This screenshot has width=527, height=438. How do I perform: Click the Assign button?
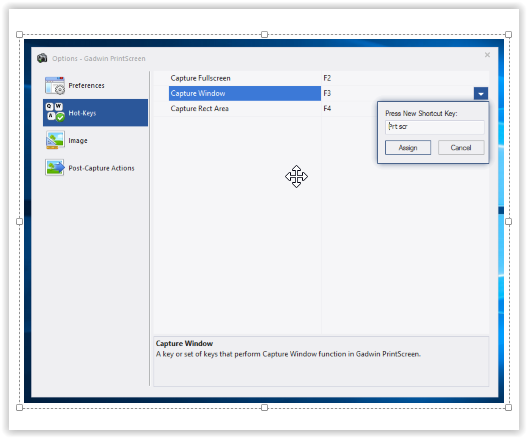point(408,148)
